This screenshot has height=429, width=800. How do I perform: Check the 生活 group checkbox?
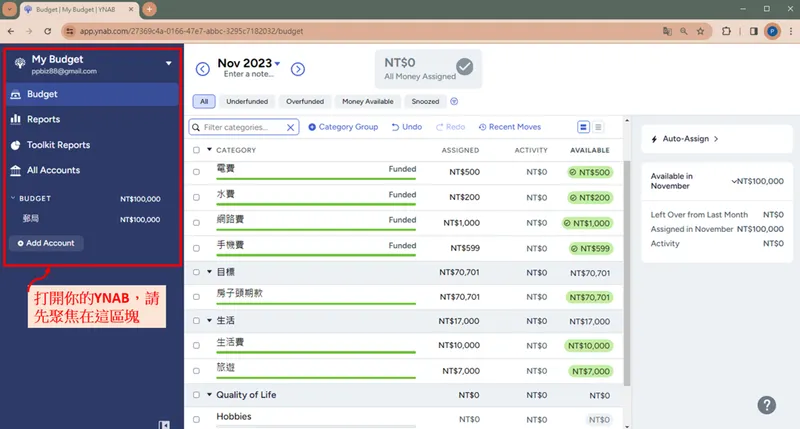[196, 321]
